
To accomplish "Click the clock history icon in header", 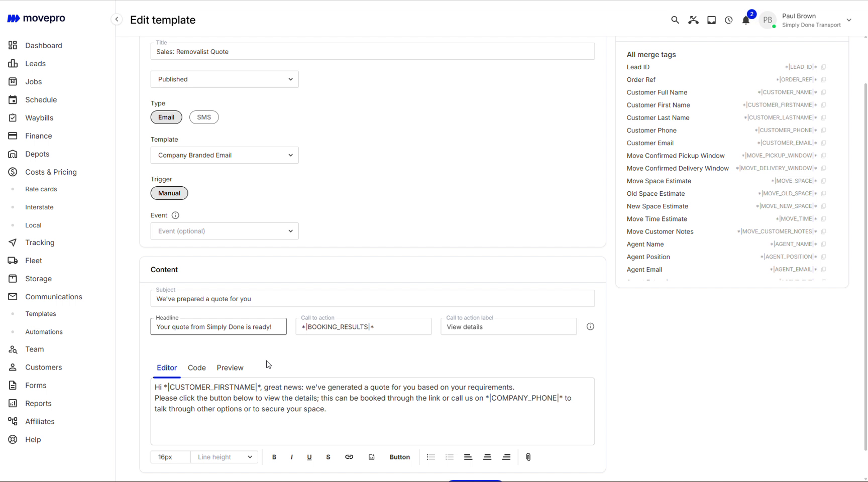I will pyautogui.click(x=729, y=20).
